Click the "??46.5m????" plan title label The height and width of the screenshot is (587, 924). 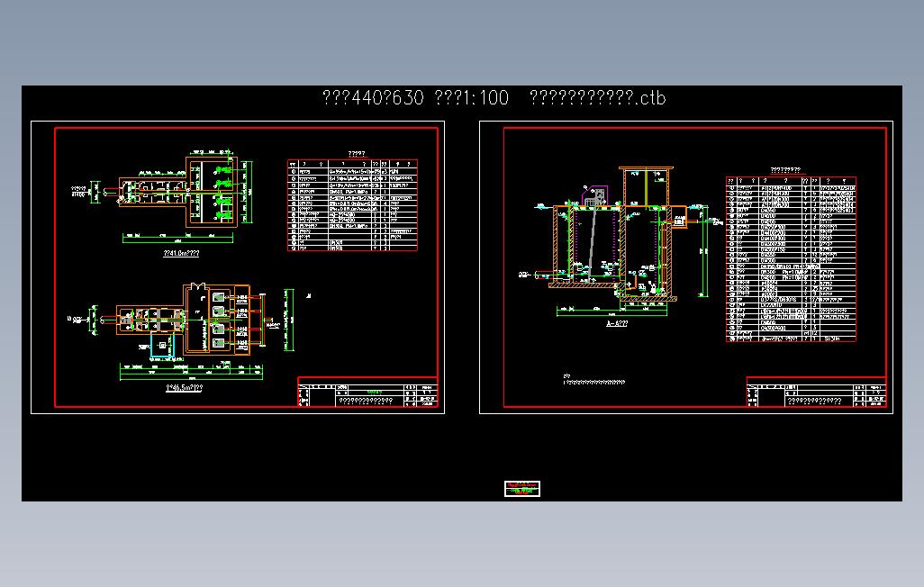click(184, 388)
